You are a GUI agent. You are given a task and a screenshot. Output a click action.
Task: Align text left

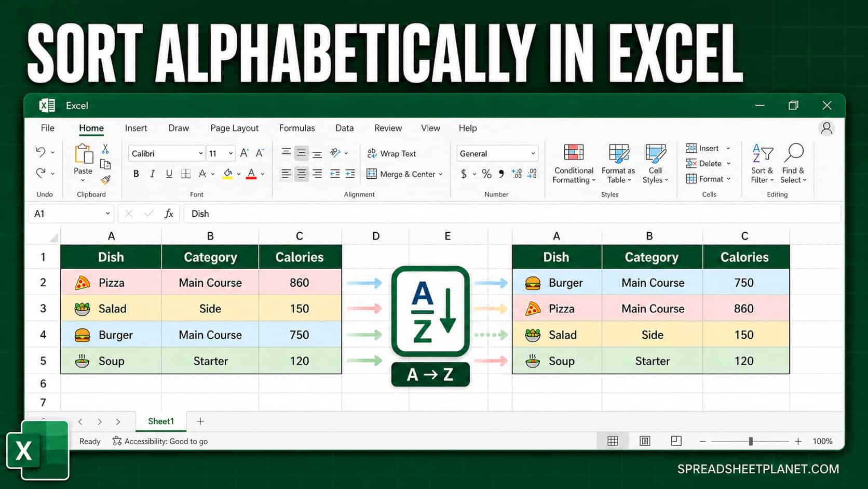coord(286,174)
